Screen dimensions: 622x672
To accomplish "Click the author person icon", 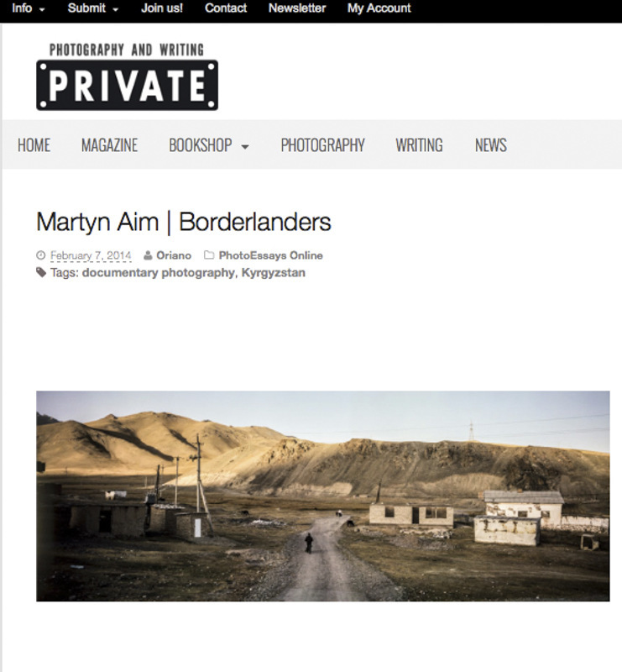I will [148, 255].
